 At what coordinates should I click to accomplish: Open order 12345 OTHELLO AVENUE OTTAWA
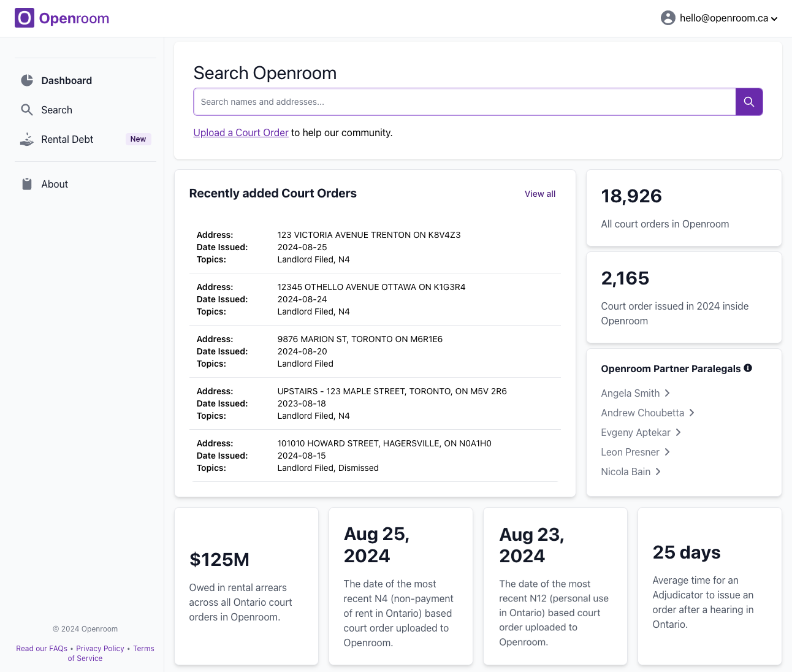tap(375, 299)
